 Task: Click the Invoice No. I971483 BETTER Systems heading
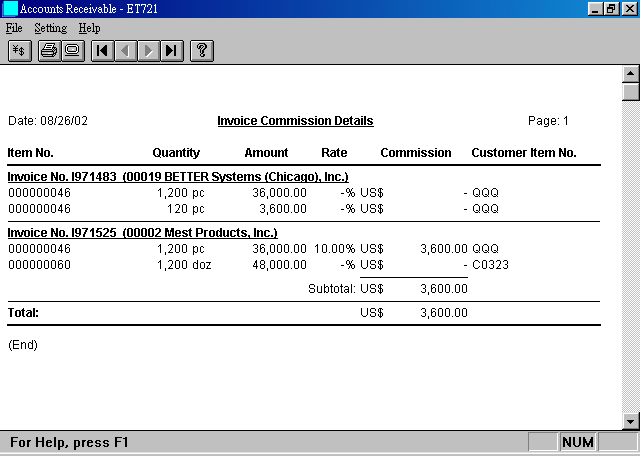[x=178, y=177]
